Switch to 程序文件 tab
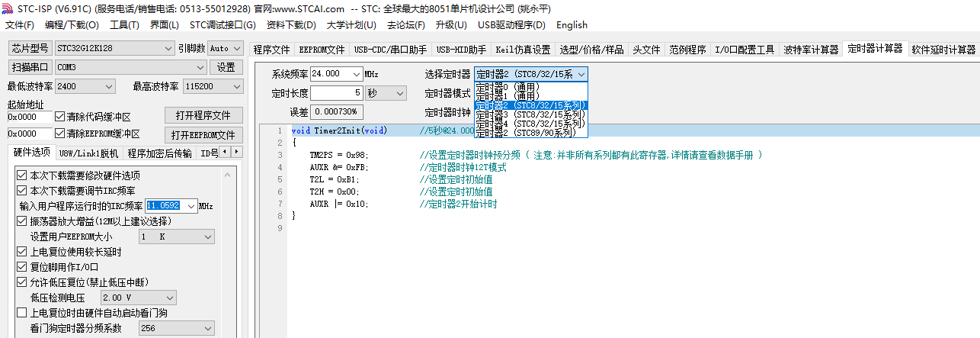 pos(271,50)
